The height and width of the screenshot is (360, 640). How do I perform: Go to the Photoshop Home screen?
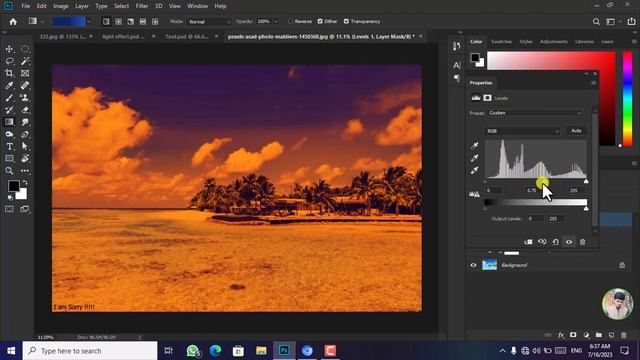point(13,22)
